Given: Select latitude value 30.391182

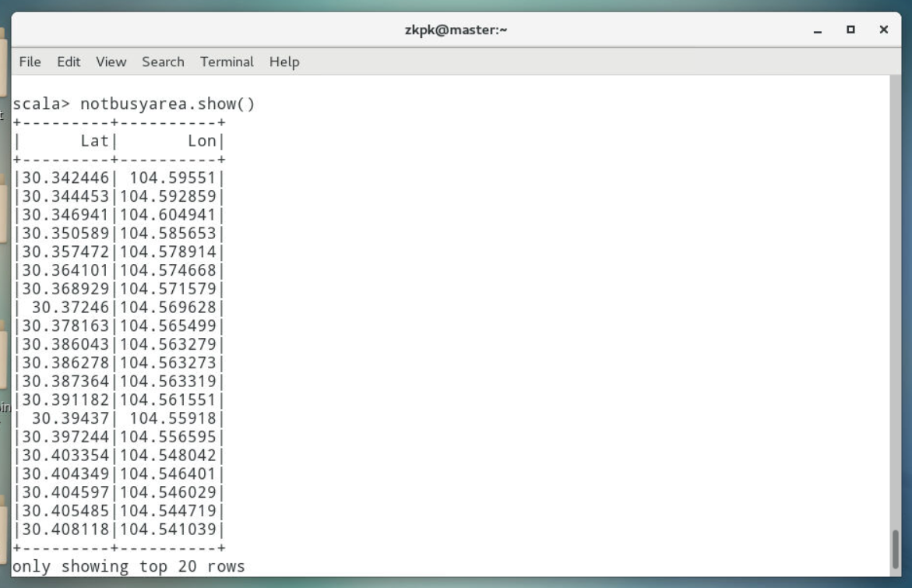Looking at the screenshot, I should [x=65, y=400].
